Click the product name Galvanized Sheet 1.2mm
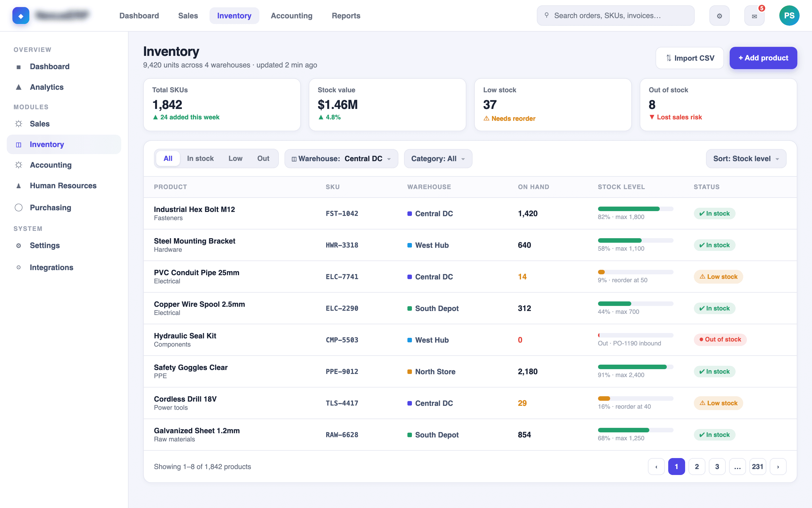The height and width of the screenshot is (508, 812). coord(197,431)
